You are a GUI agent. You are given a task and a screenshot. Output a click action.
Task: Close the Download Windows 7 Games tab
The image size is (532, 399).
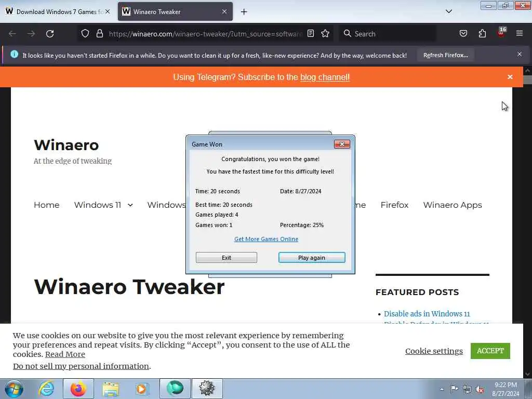(x=108, y=11)
